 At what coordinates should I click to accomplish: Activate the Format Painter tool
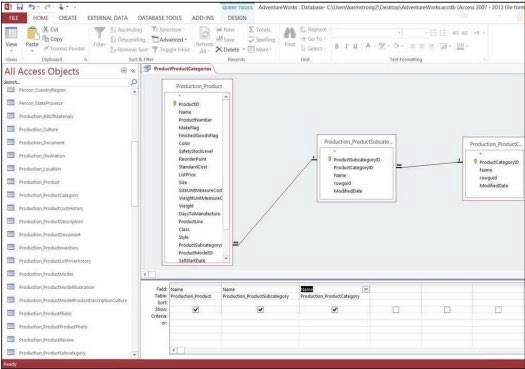[x=64, y=49]
